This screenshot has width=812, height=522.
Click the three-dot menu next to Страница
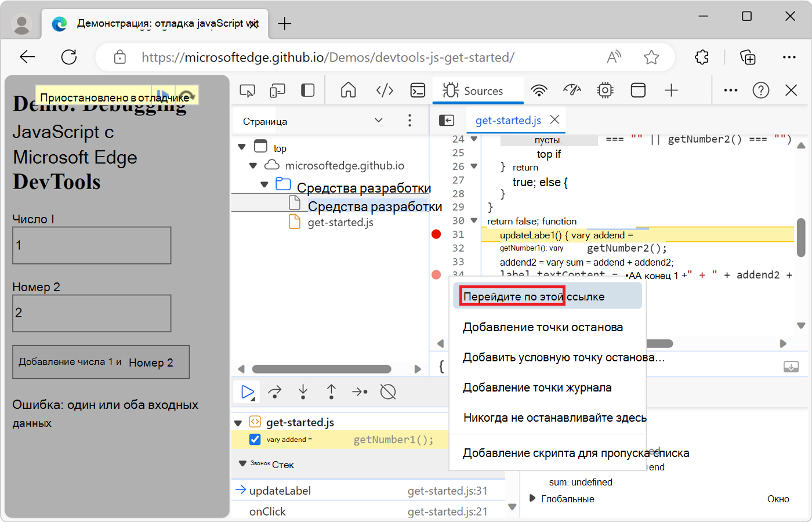(x=409, y=121)
